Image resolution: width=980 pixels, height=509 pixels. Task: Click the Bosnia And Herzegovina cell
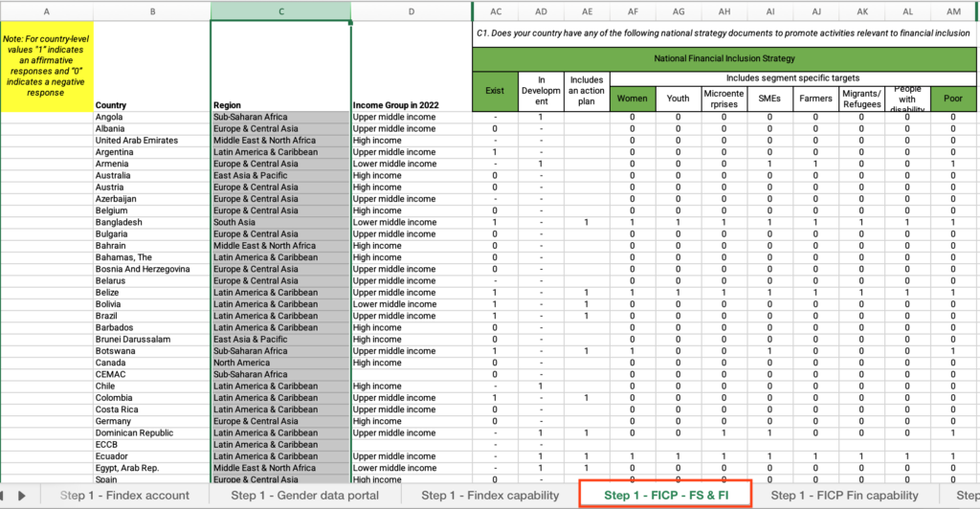click(x=152, y=269)
